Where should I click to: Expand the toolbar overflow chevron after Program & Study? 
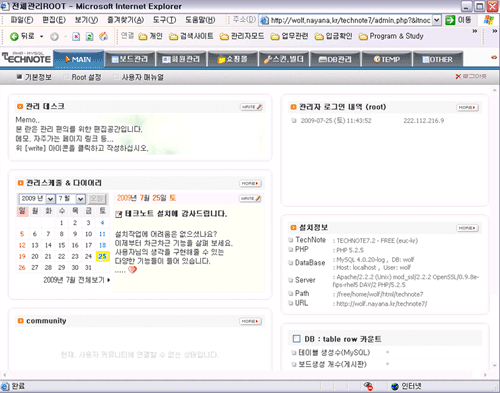click(475, 31)
